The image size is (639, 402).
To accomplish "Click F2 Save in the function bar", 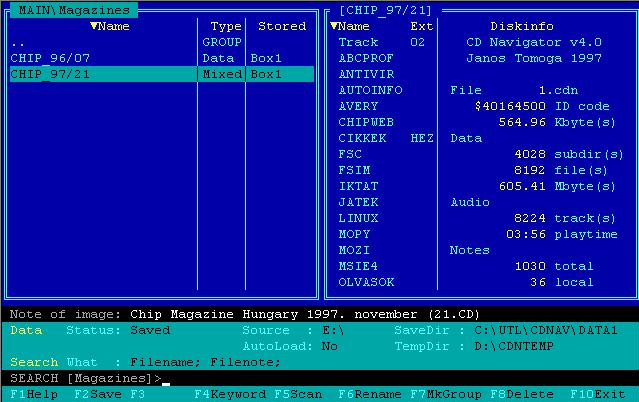I will [98, 394].
